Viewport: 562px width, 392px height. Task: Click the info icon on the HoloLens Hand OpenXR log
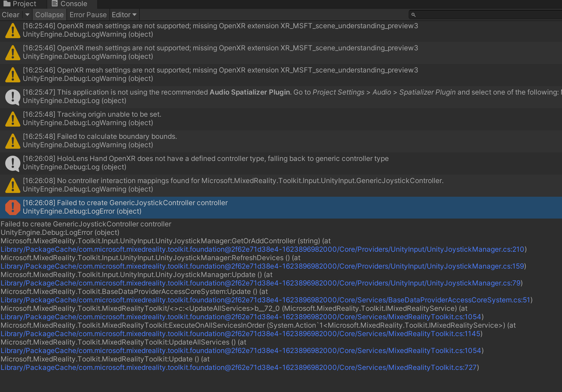[13, 163]
